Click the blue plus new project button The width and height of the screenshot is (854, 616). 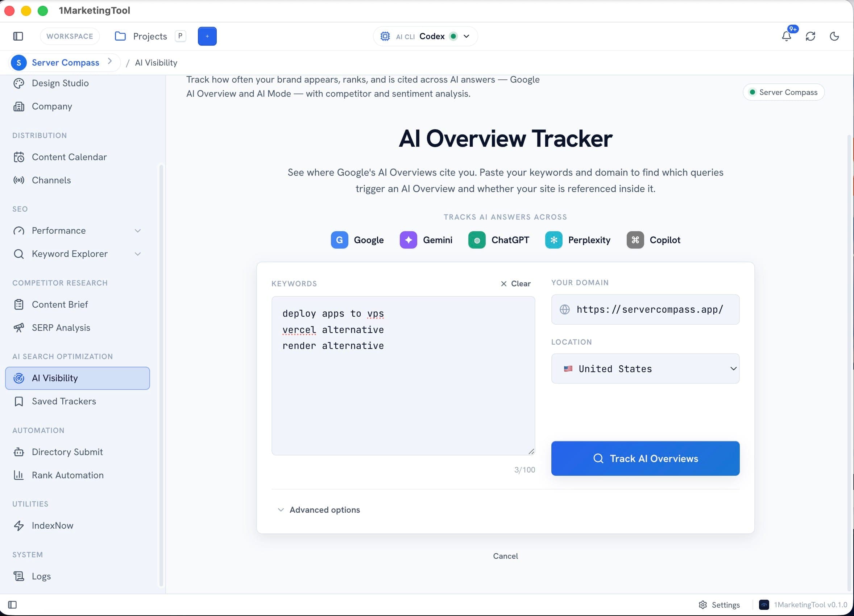[207, 36]
